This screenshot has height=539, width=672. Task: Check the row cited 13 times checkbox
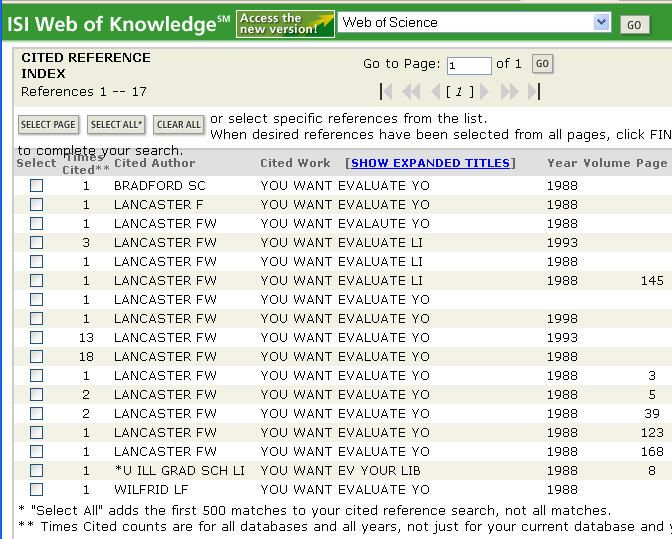click(x=36, y=338)
